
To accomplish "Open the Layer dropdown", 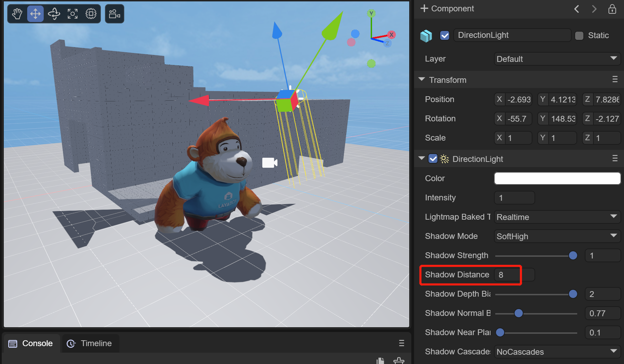I will [557, 59].
